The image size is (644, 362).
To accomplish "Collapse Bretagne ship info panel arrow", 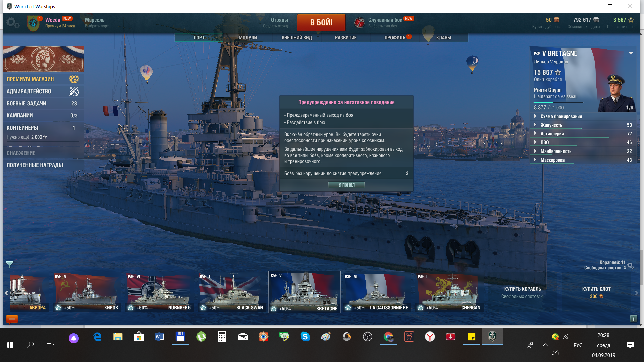I will pos(631,53).
